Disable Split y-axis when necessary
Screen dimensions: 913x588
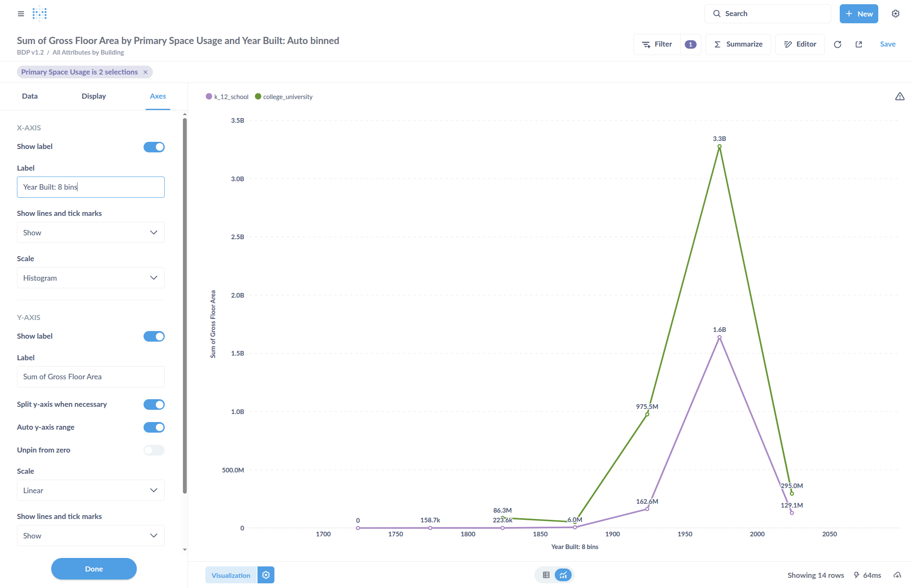point(154,404)
